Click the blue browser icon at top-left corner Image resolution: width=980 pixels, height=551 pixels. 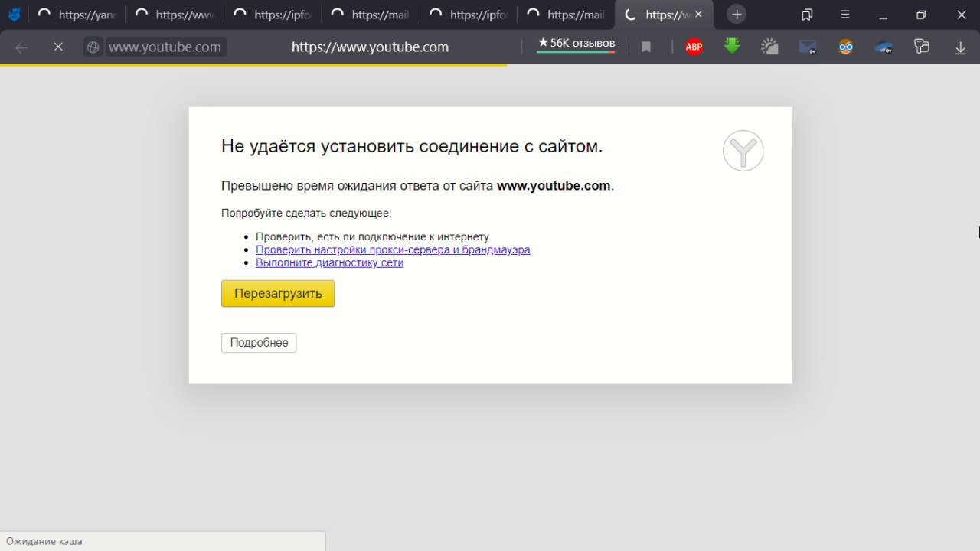click(x=14, y=15)
